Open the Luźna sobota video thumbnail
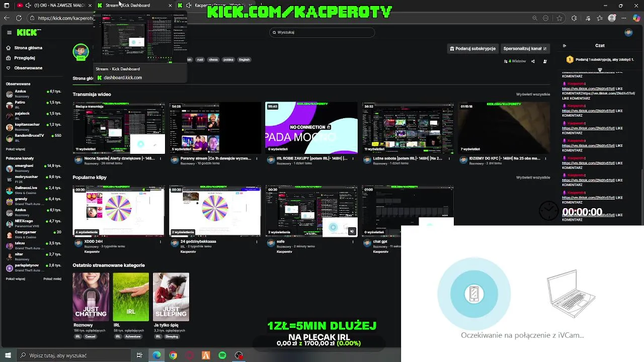The height and width of the screenshot is (362, 644). click(x=408, y=128)
